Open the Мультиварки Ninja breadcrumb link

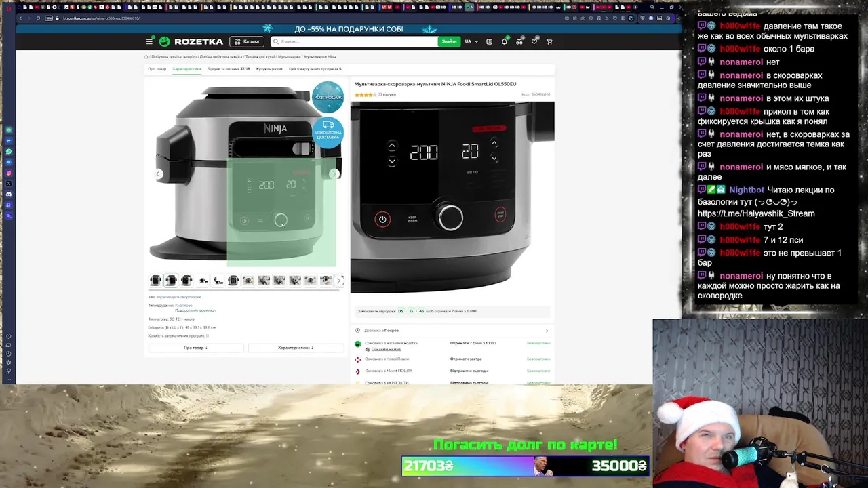click(x=320, y=57)
